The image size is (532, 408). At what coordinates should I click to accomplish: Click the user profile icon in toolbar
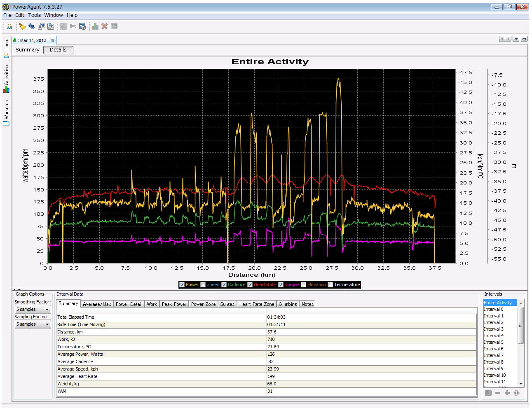tap(9, 26)
